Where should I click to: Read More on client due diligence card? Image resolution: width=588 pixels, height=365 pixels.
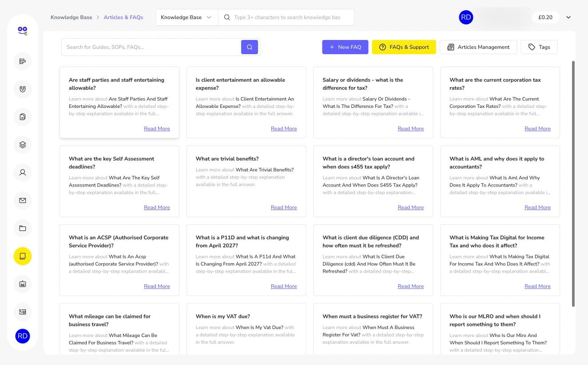point(411,286)
